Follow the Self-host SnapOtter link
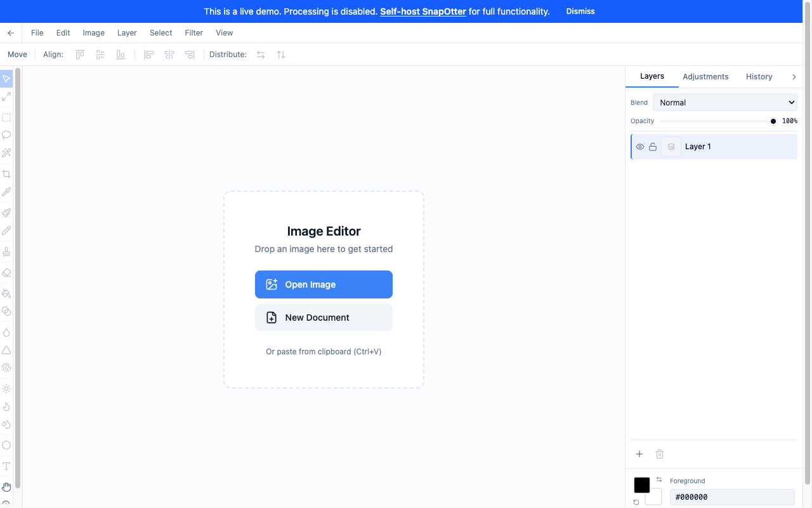This screenshot has height=508, width=812. (423, 11)
